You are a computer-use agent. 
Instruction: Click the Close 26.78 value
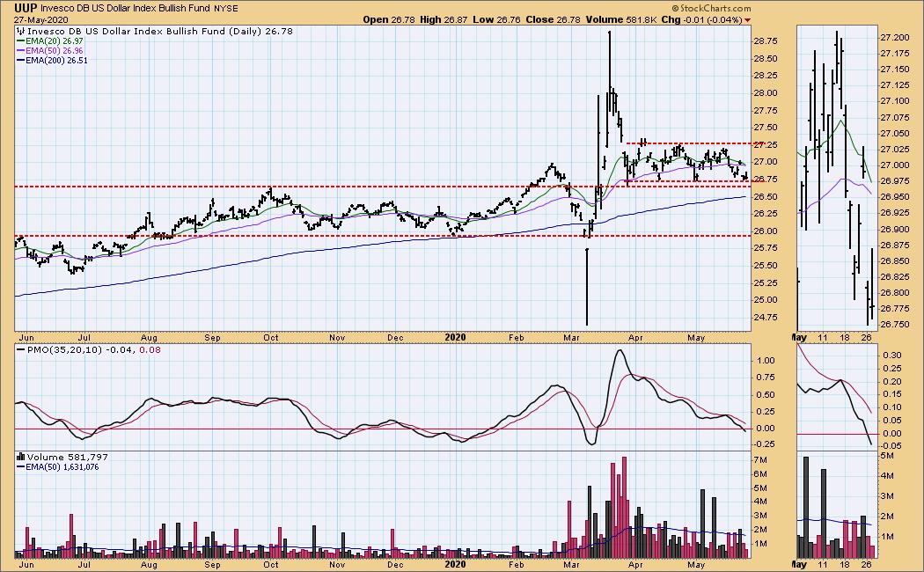coord(553,19)
